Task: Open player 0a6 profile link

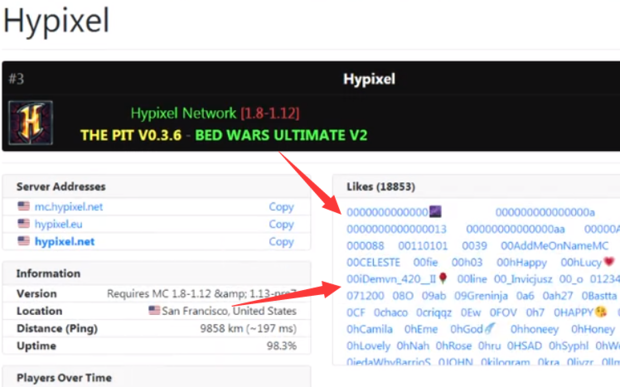Action: click(x=525, y=296)
